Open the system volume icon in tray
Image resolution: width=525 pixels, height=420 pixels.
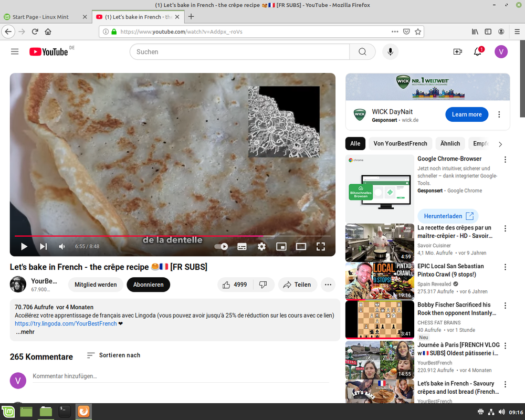501,412
